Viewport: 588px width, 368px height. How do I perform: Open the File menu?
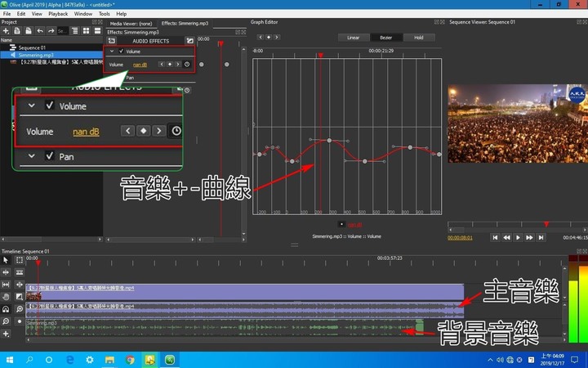tap(7, 14)
